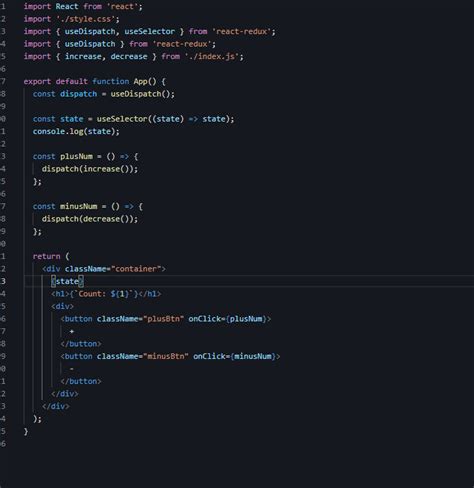474x488 pixels.
Task: Click '{plusNum}' in the onClick attribute
Action: click(x=246, y=319)
